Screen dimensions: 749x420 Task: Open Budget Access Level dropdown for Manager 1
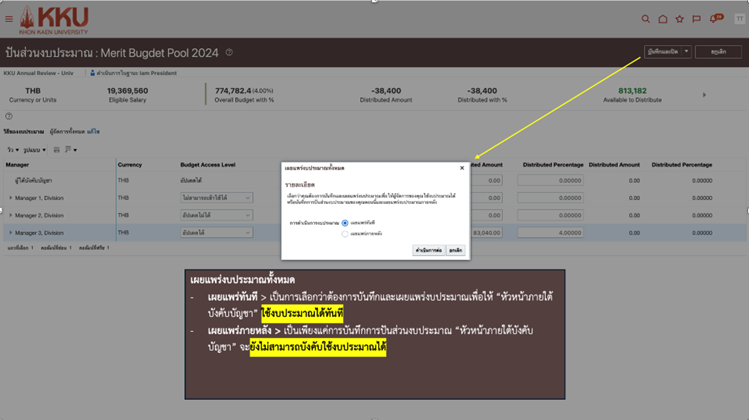(214, 198)
